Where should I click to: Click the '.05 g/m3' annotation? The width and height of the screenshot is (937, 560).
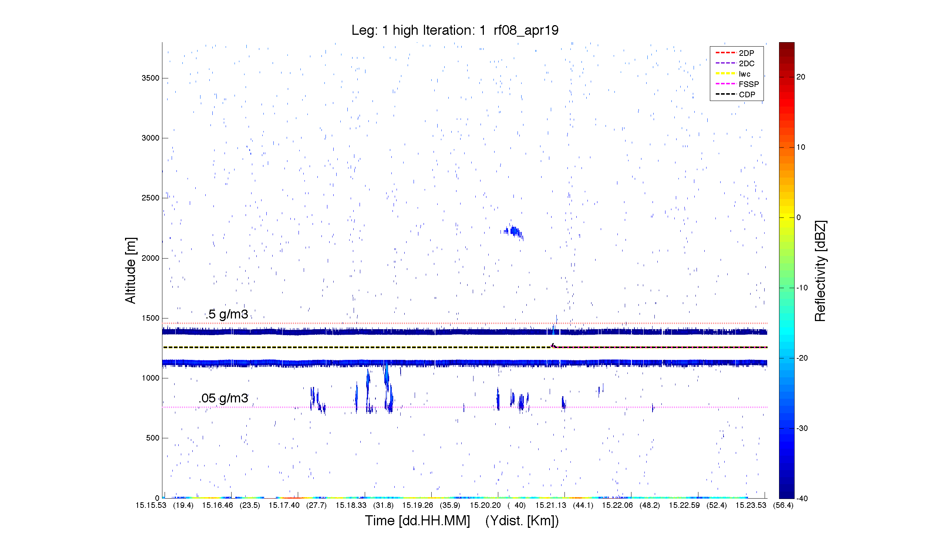coord(223,398)
